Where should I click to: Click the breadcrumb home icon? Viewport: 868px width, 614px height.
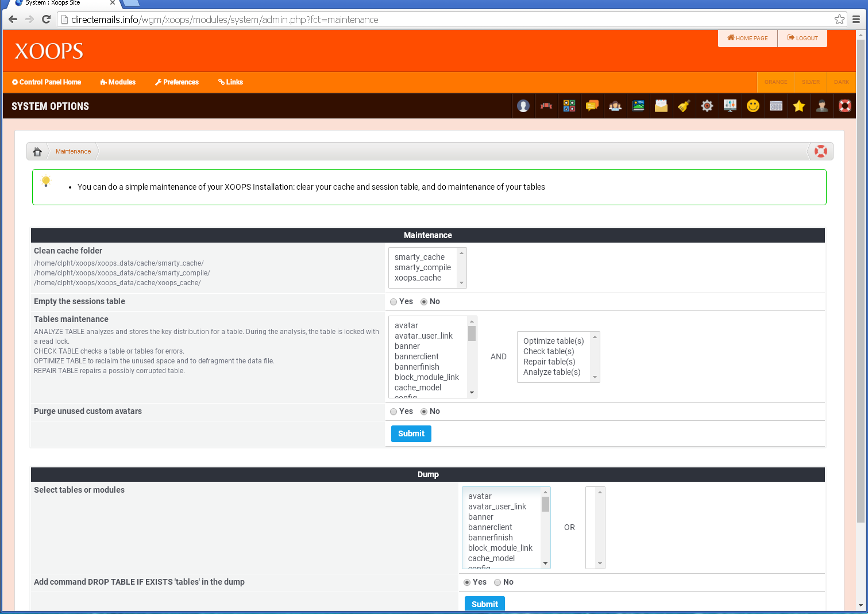pos(37,152)
